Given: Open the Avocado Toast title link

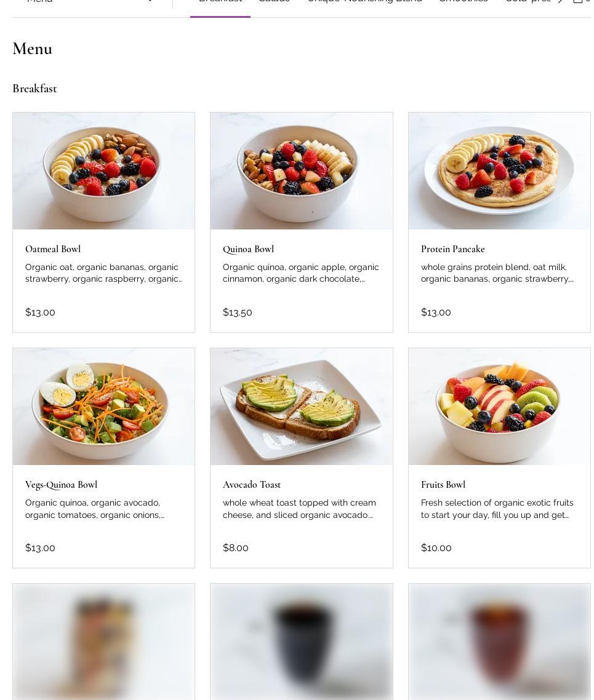Looking at the screenshot, I should tap(251, 485).
